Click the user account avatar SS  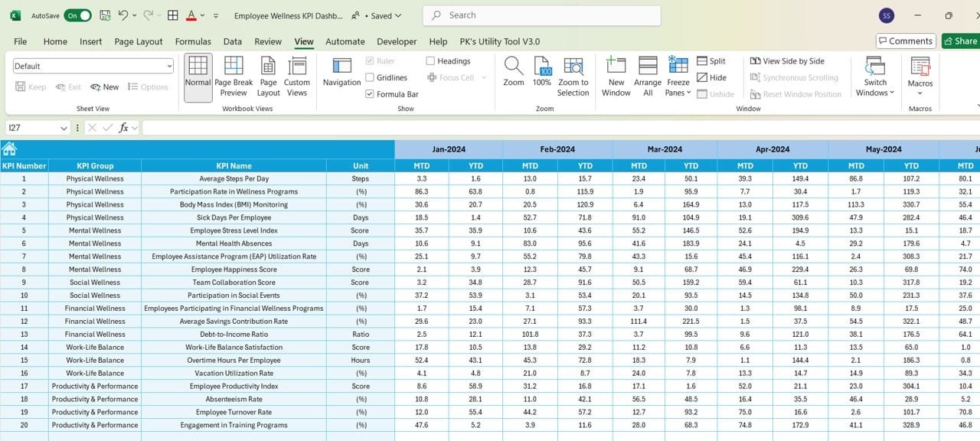tap(886, 15)
